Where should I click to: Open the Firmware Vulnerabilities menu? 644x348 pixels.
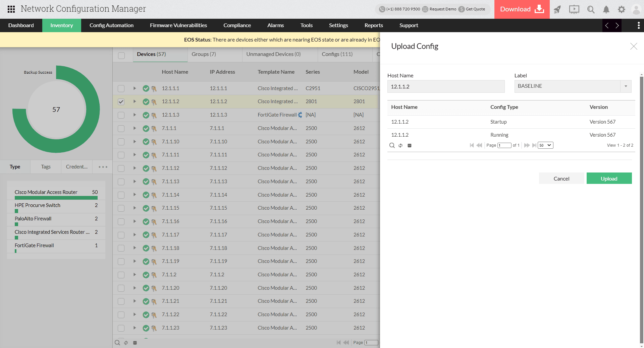pos(178,25)
